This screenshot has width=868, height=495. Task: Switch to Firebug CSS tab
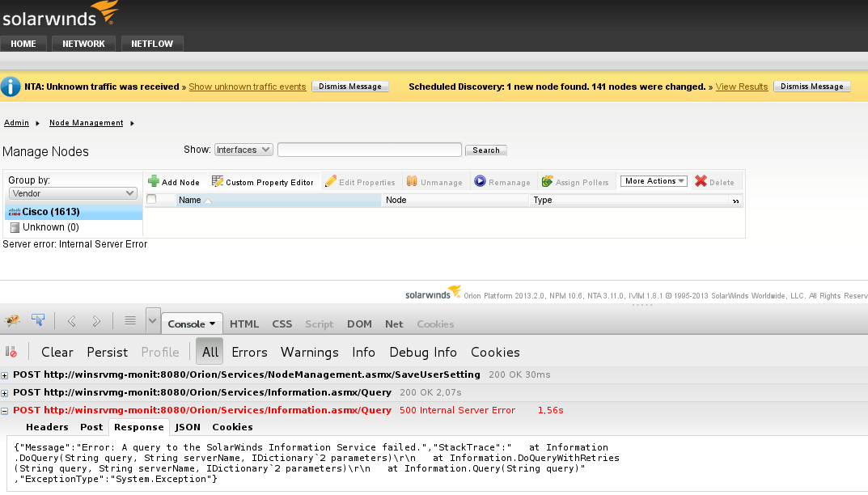click(282, 324)
